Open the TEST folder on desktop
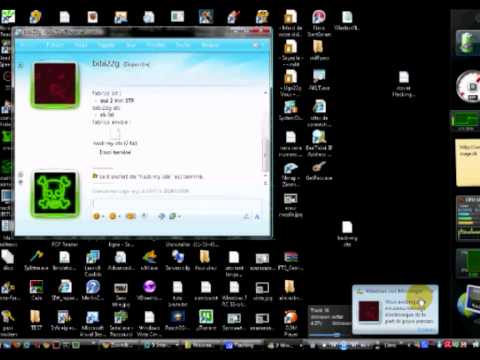This screenshot has width=480, height=360. (36, 320)
